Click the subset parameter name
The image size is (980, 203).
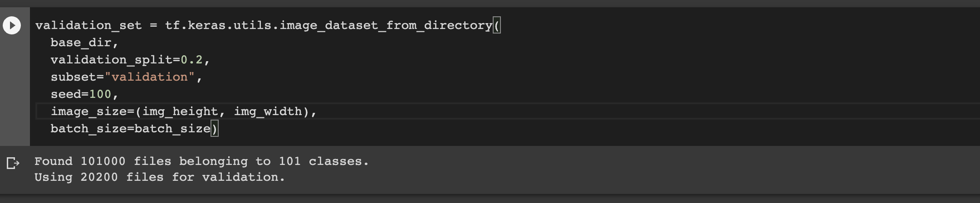(x=73, y=77)
